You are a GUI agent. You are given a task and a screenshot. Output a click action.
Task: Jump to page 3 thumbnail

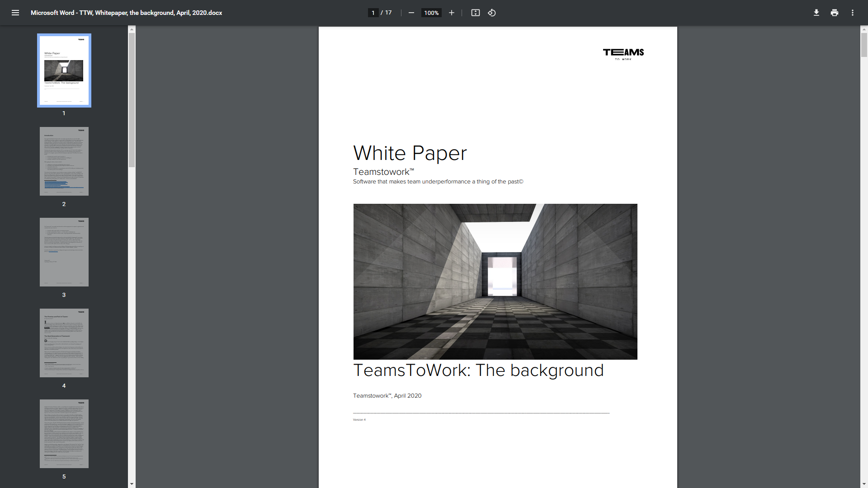pyautogui.click(x=64, y=252)
